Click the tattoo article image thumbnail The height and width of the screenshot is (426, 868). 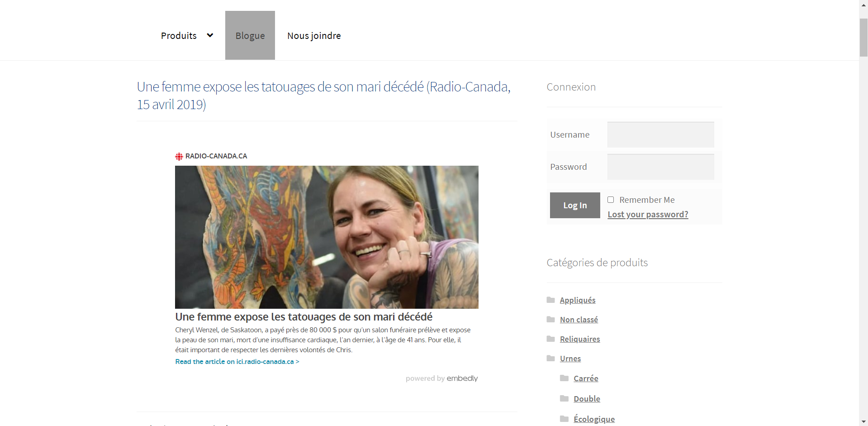click(327, 237)
